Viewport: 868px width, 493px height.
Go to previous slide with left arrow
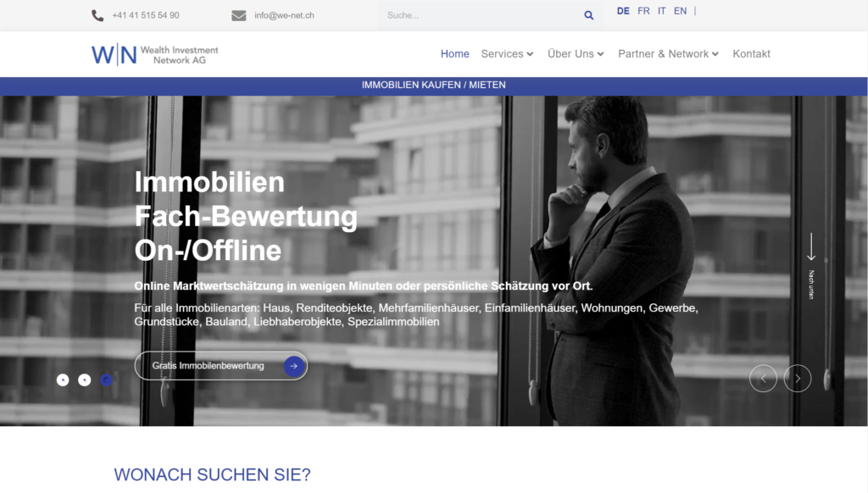763,378
